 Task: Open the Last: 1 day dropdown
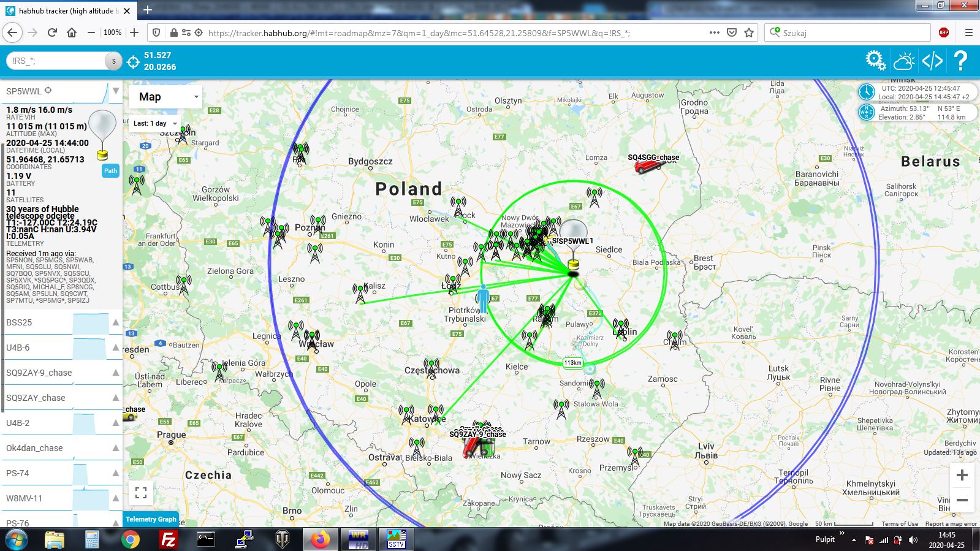tap(154, 123)
